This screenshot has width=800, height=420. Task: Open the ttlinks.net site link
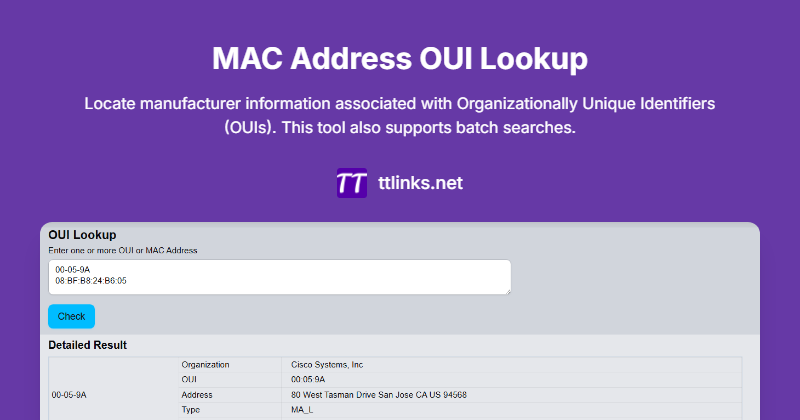tap(420, 183)
